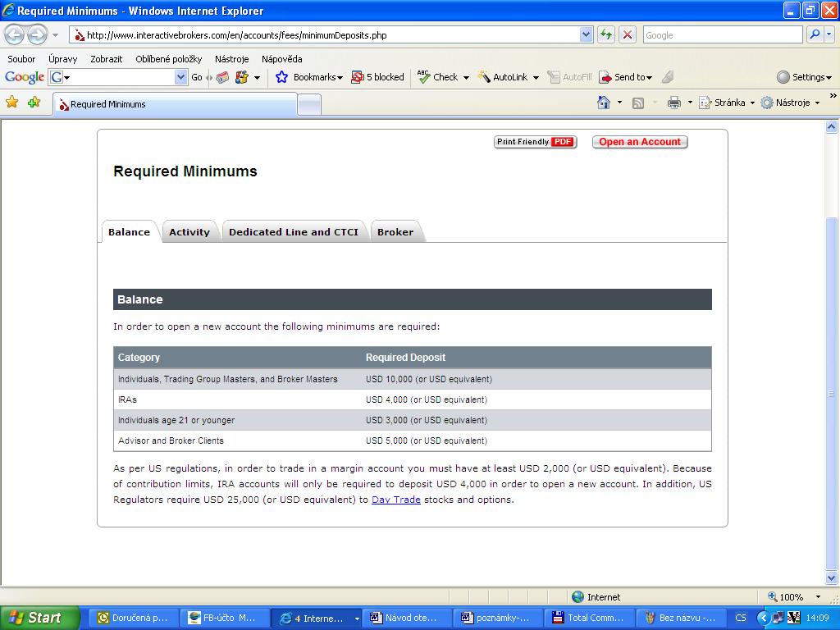Click the browser Back arrow button
This screenshot has width=840, height=630.
pyautogui.click(x=15, y=35)
